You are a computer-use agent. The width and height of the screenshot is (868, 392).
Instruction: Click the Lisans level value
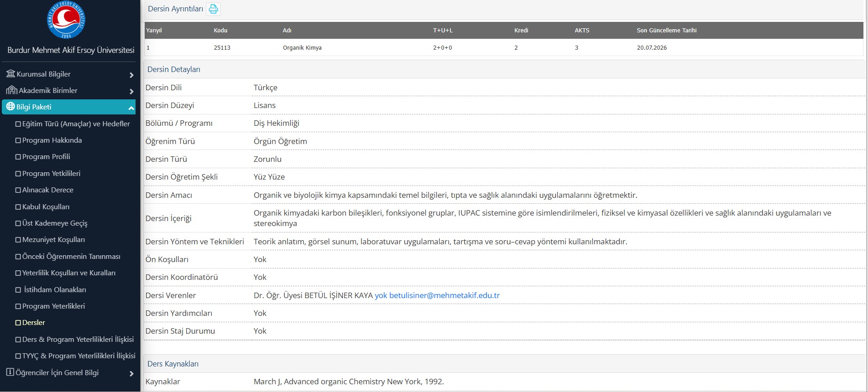coord(265,105)
